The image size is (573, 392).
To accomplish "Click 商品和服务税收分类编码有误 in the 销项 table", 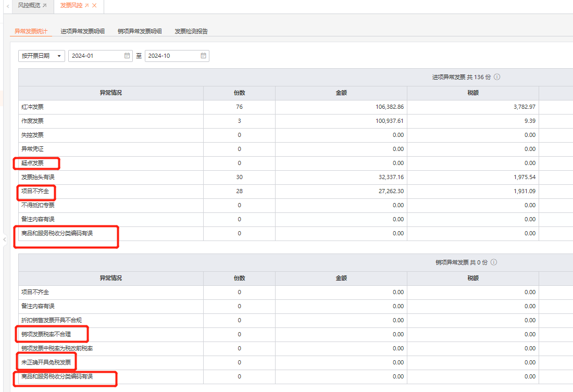I will point(57,376).
